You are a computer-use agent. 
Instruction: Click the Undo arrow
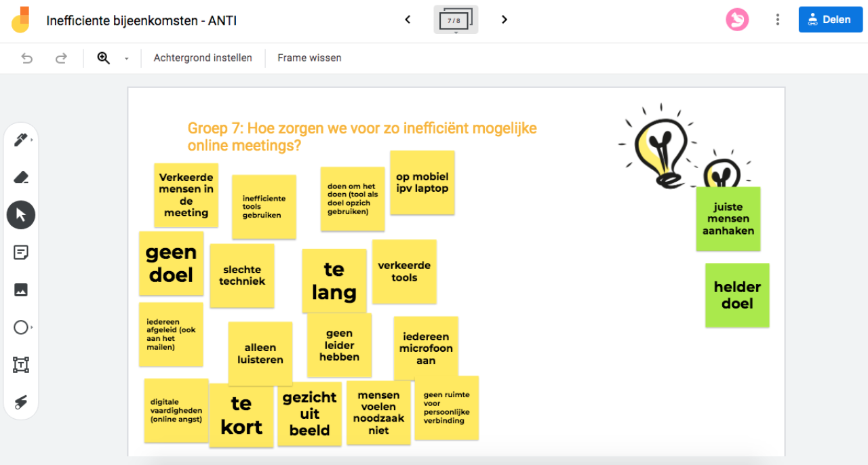coord(27,58)
